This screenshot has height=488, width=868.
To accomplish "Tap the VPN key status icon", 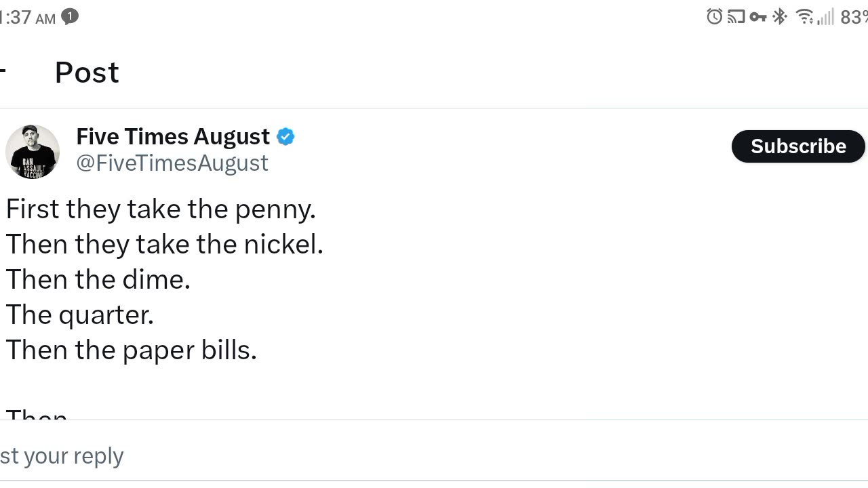I will pos(758,17).
